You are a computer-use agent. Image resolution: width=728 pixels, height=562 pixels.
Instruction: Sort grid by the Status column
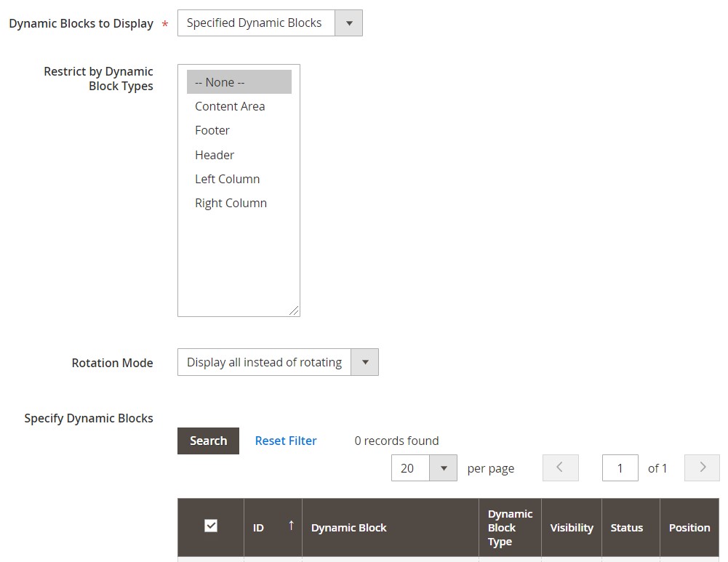tap(626, 528)
